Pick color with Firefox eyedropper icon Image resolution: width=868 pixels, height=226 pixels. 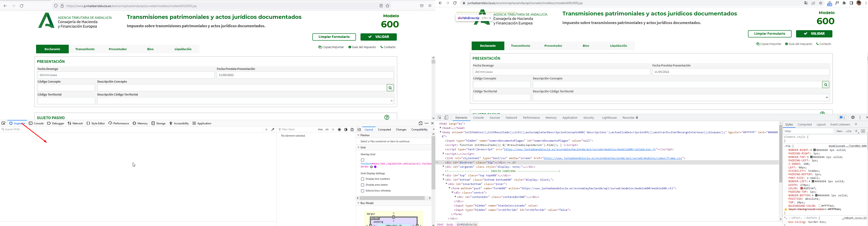point(273,130)
